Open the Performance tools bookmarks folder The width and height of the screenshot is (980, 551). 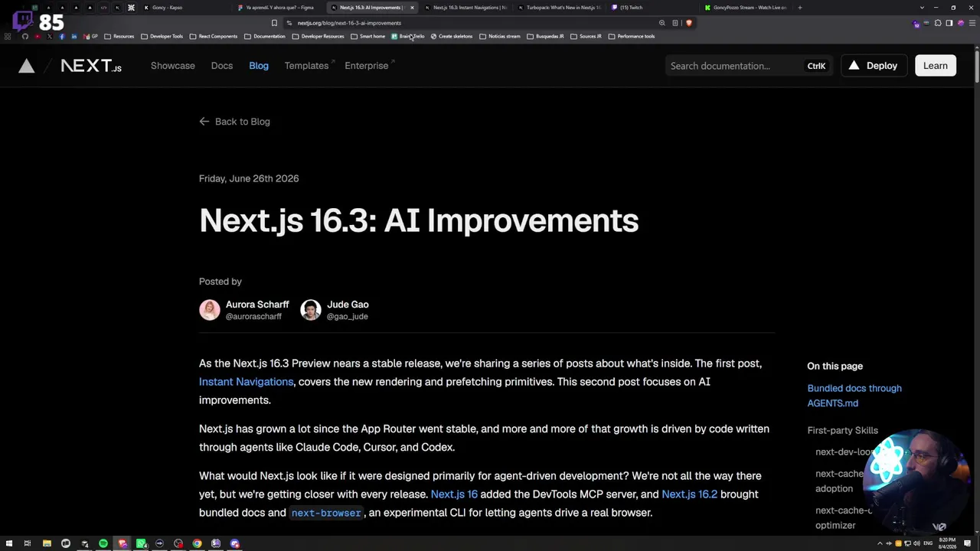pos(632,37)
